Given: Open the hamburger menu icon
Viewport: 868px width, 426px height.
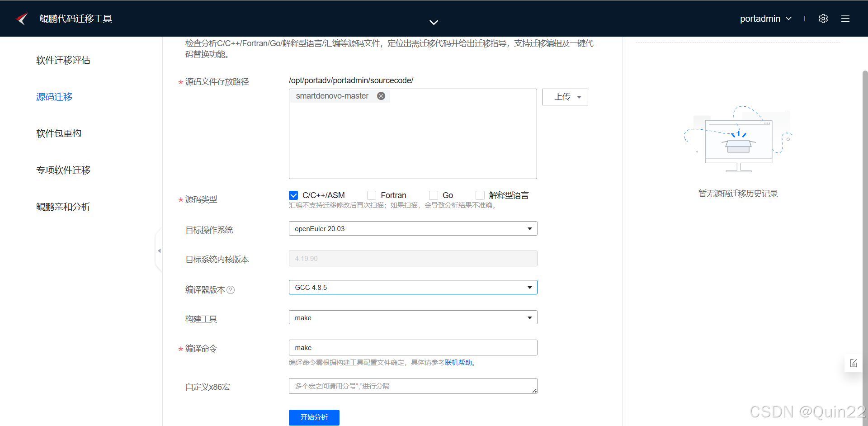Looking at the screenshot, I should (845, 19).
